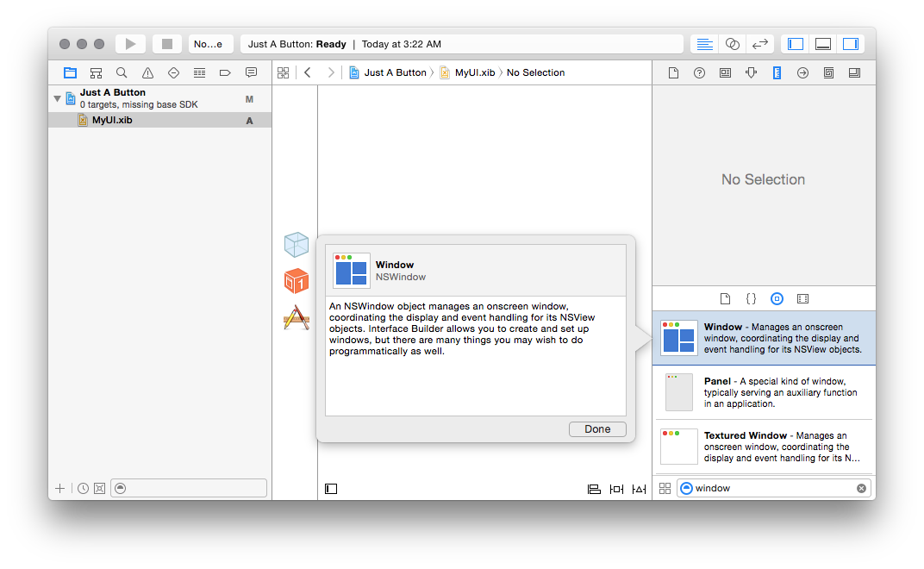Open the Find navigator
Screen dimensions: 924x569
pyautogui.click(x=122, y=72)
